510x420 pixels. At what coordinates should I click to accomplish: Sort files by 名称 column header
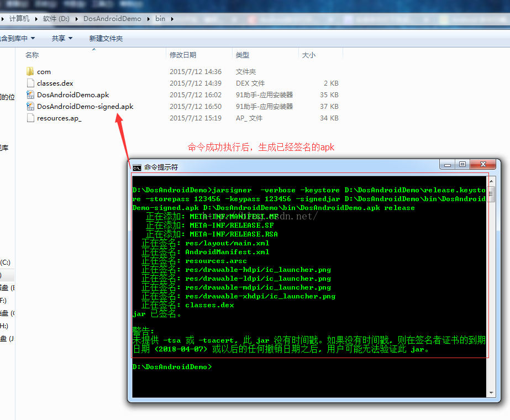[x=32, y=55]
